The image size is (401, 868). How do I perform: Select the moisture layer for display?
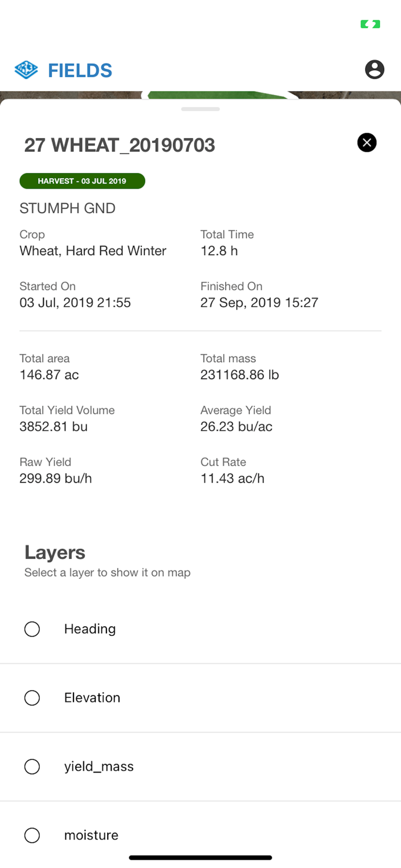32,835
